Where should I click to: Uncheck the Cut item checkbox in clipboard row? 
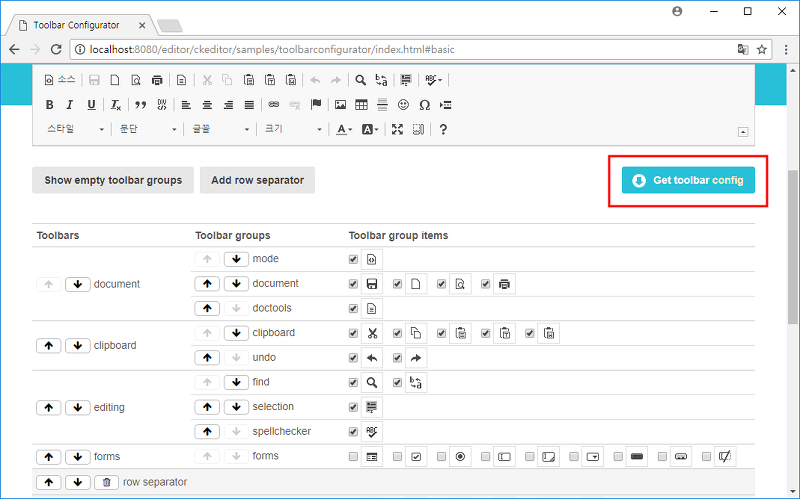coord(353,333)
